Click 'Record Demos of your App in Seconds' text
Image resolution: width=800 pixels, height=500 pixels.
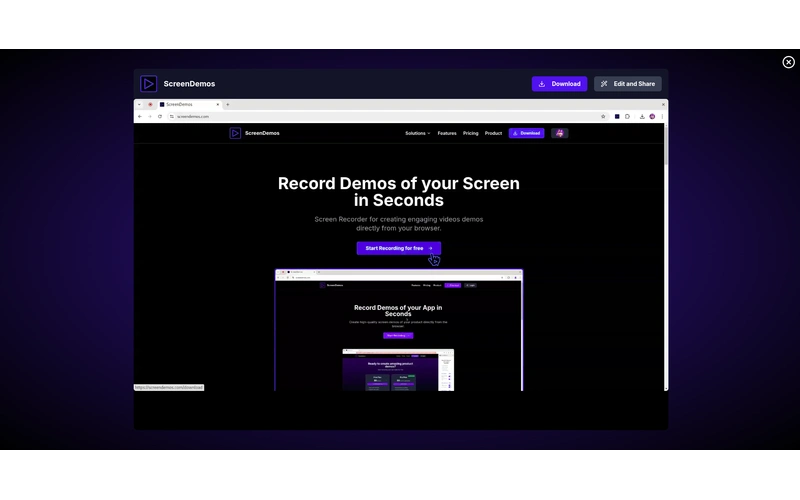pyautogui.click(x=398, y=311)
